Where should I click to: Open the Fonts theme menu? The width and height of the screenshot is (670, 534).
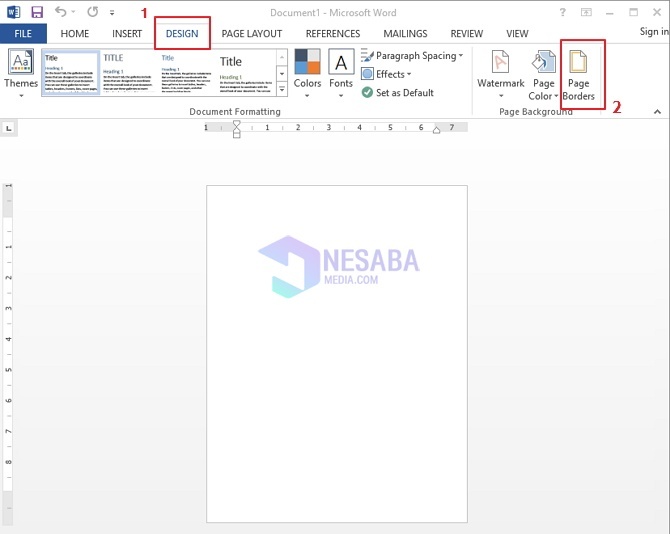(341, 73)
